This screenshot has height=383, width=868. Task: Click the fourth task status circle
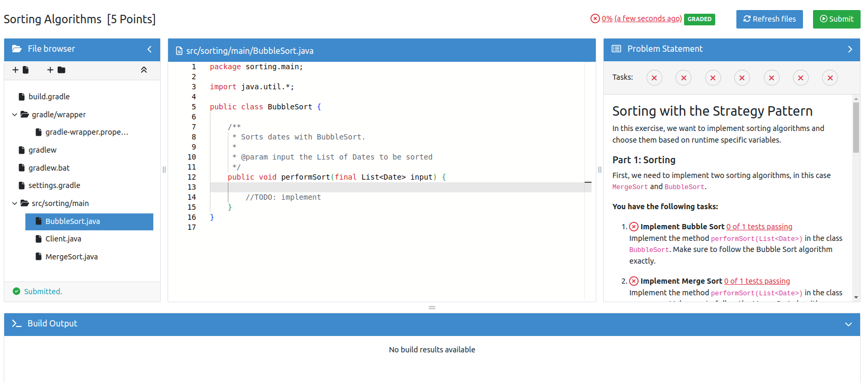click(x=742, y=78)
